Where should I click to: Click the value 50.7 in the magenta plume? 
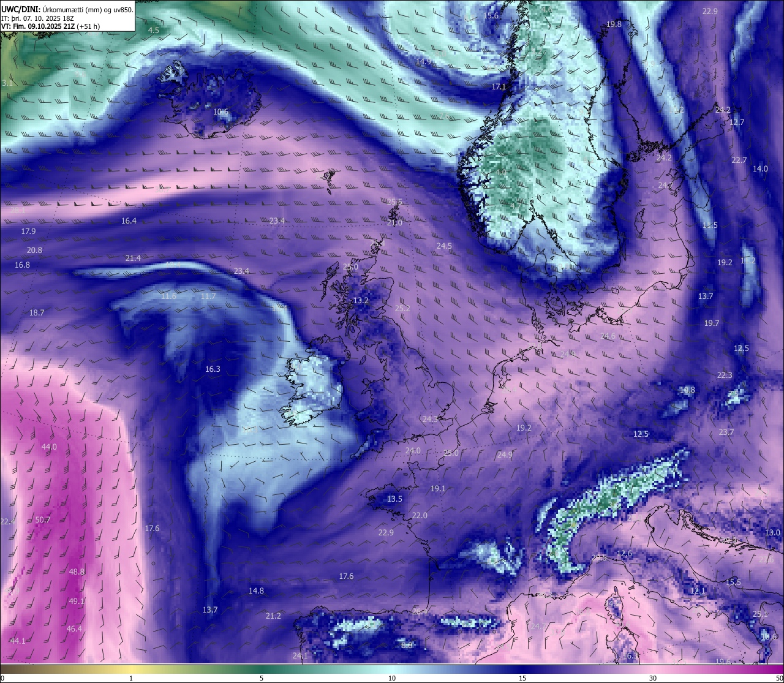[x=43, y=519]
